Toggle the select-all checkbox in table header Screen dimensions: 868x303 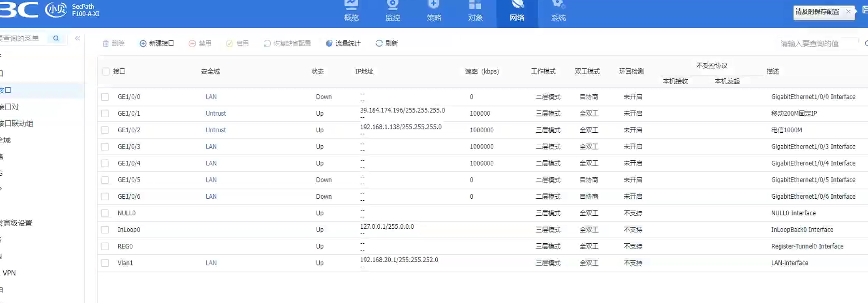click(105, 71)
